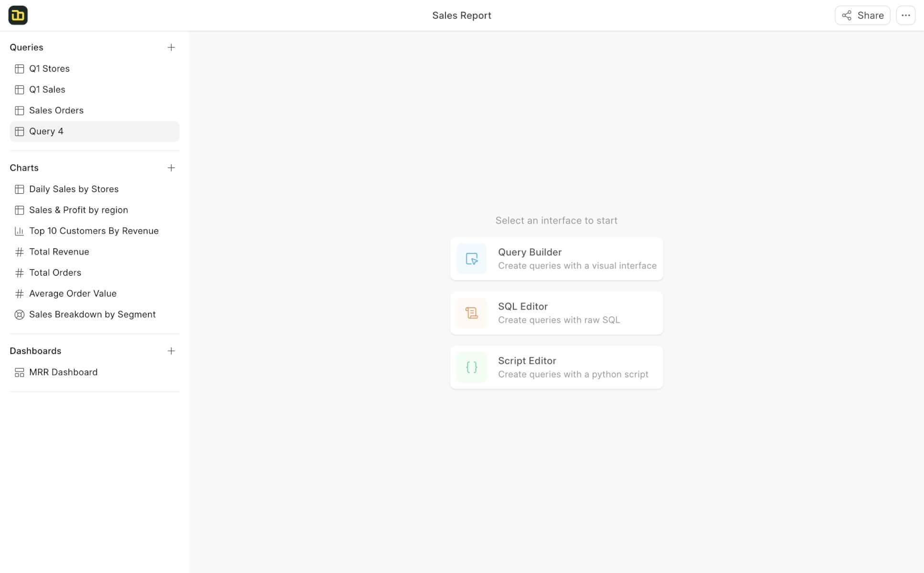Click the segment icon beside Sales Breakdown by Segment

[19, 314]
